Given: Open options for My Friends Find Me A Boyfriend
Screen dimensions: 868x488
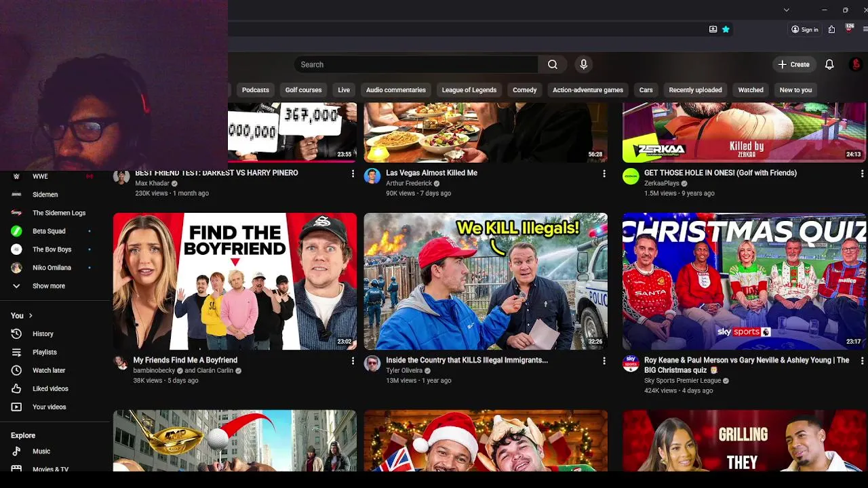Looking at the screenshot, I should coord(353,361).
